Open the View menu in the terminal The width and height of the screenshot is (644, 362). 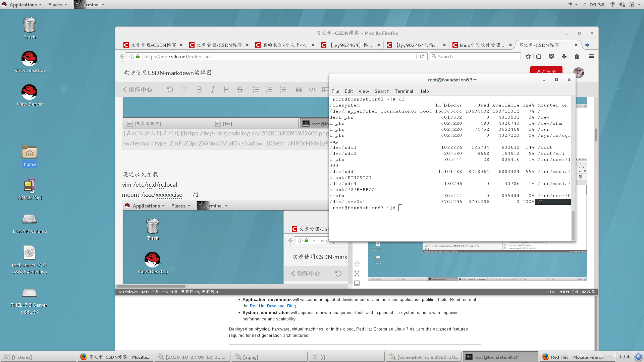(x=364, y=91)
